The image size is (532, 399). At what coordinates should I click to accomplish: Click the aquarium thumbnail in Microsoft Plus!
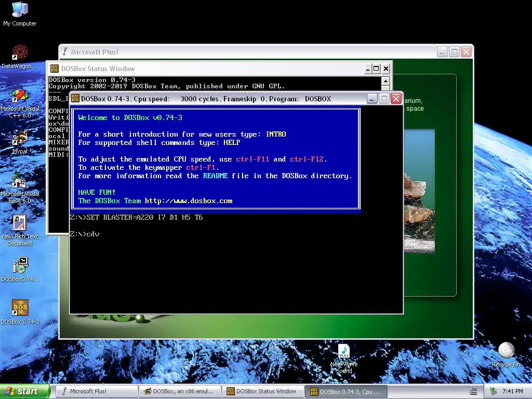click(x=419, y=191)
